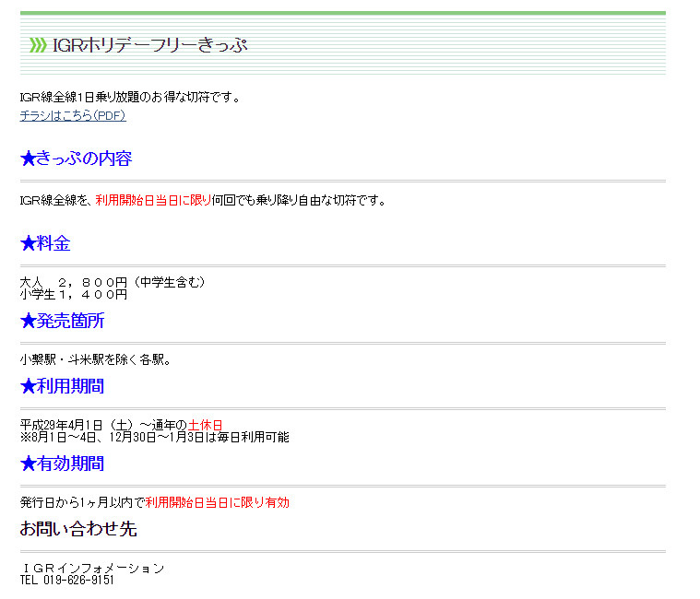This screenshot has height=599, width=700.
Task: Select the page title IGRホリデーフリーきっぷ
Action: point(150,45)
